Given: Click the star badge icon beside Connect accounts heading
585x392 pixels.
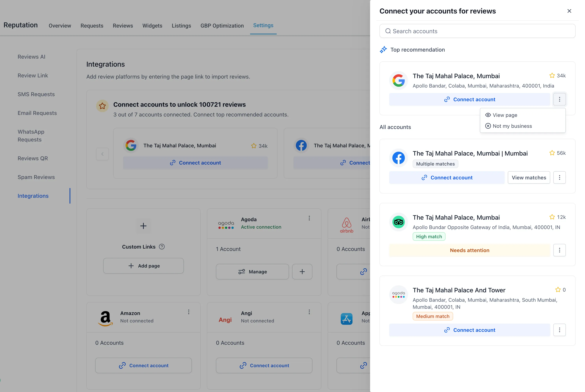Looking at the screenshot, I should (x=102, y=106).
